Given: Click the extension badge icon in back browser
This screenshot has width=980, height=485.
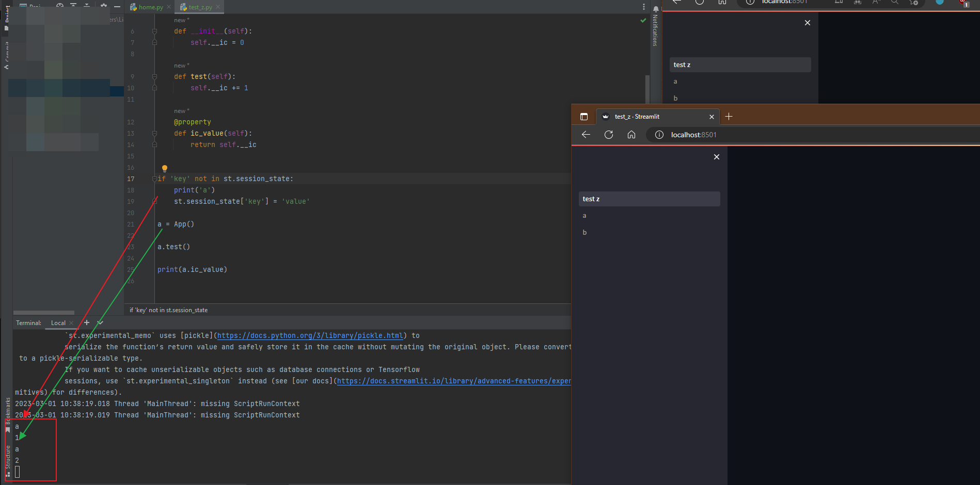Looking at the screenshot, I should tap(963, 3).
